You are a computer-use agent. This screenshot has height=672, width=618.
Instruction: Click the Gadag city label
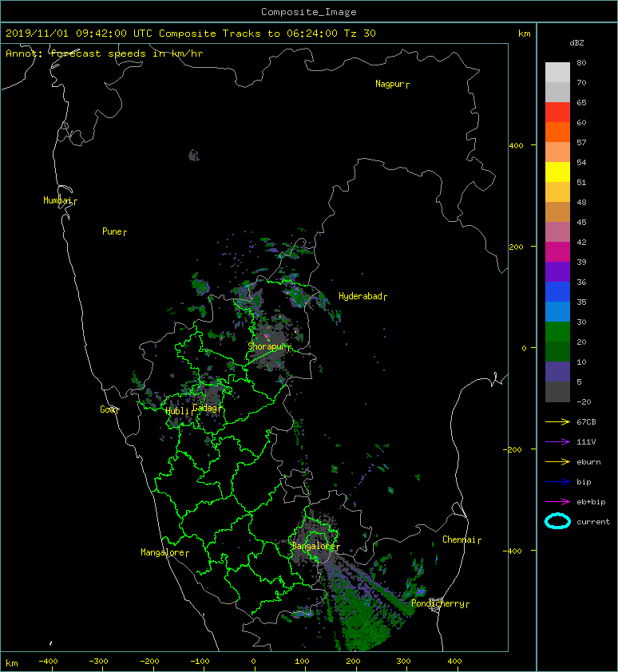[x=205, y=408]
